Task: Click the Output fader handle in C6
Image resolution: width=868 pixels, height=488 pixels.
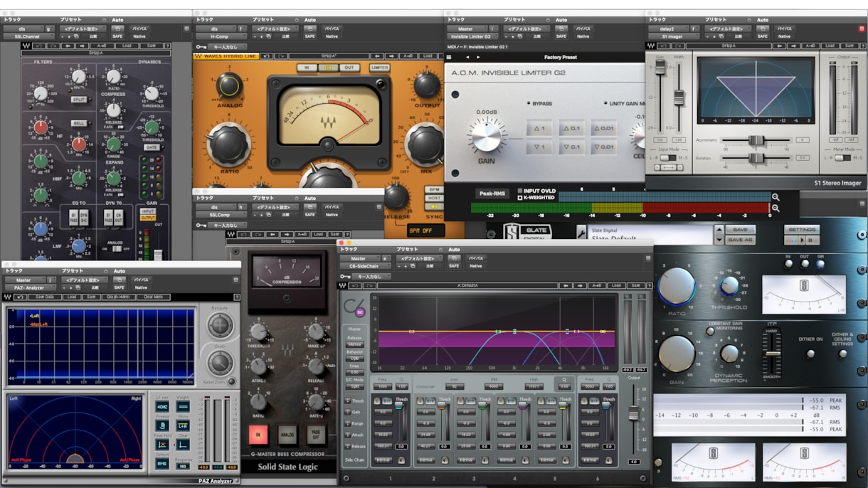Action: (633, 413)
